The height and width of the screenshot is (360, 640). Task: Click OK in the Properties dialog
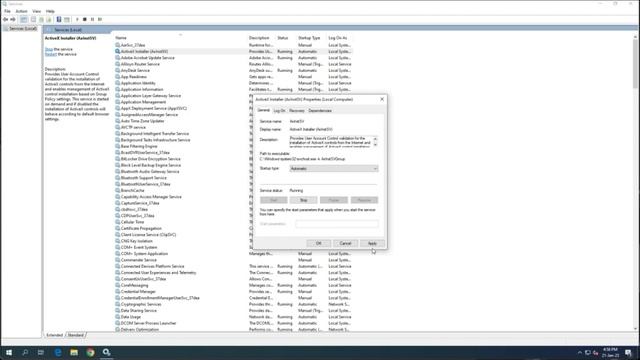pyautogui.click(x=319, y=243)
